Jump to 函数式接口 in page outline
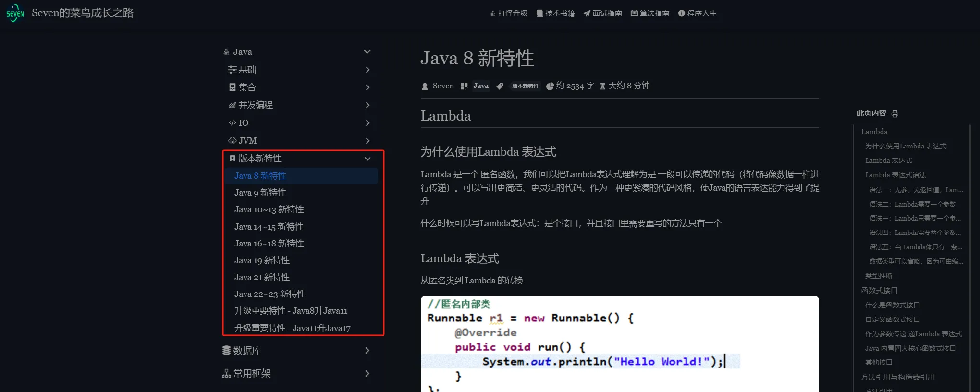 [x=879, y=291]
